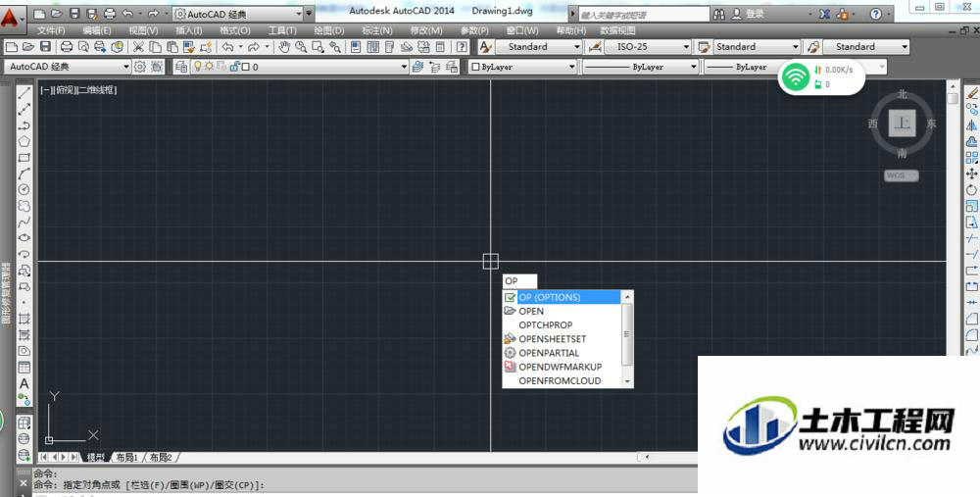This screenshot has width=980, height=497.
Task: Select the Line tool in draw toolbar
Action: pyautogui.click(x=24, y=93)
